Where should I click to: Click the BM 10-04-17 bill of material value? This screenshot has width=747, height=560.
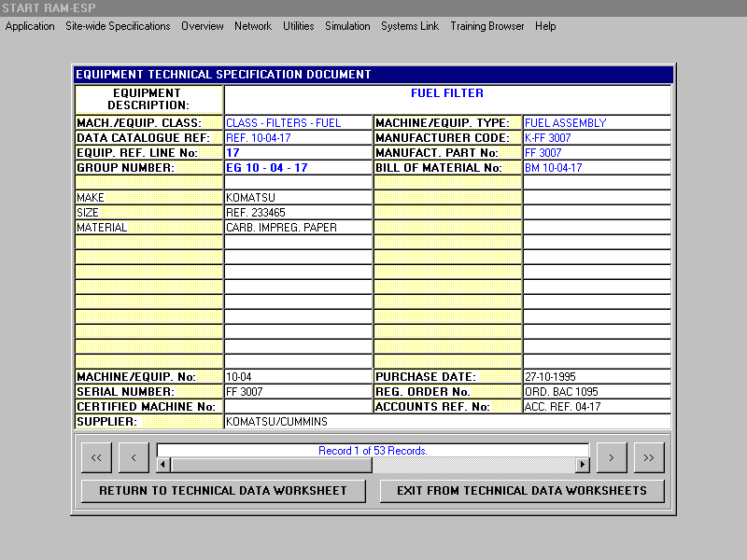pos(597,168)
